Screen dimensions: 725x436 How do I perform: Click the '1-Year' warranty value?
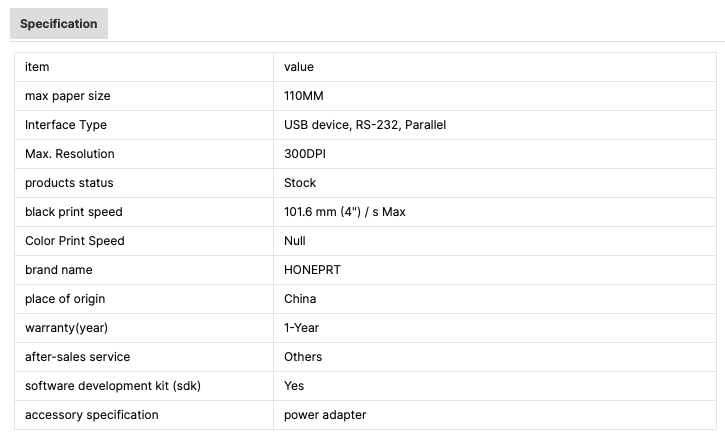pos(302,328)
